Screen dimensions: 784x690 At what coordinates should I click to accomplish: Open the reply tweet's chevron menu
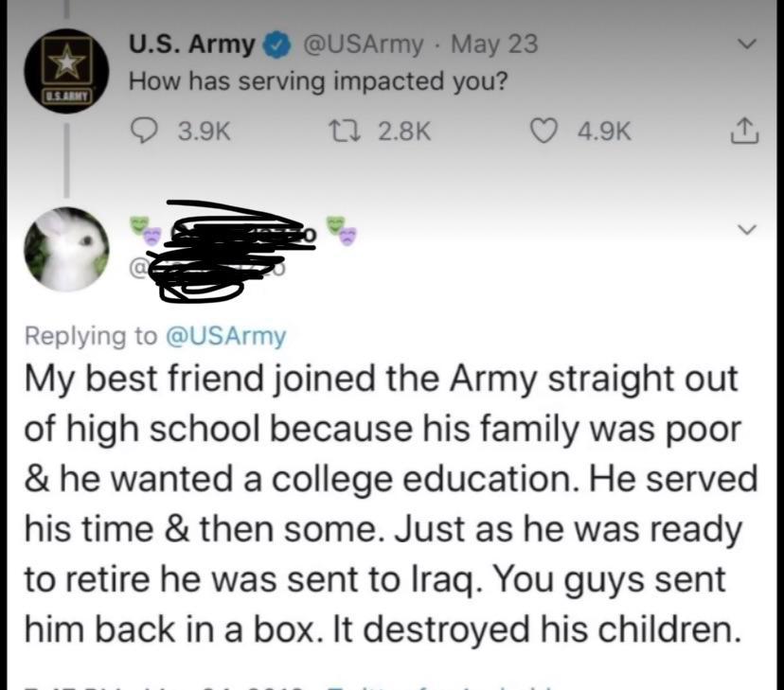click(x=748, y=229)
